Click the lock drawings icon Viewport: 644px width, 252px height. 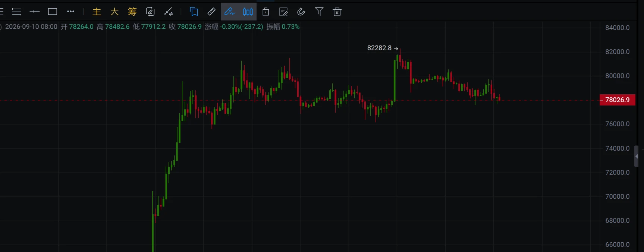(266, 12)
